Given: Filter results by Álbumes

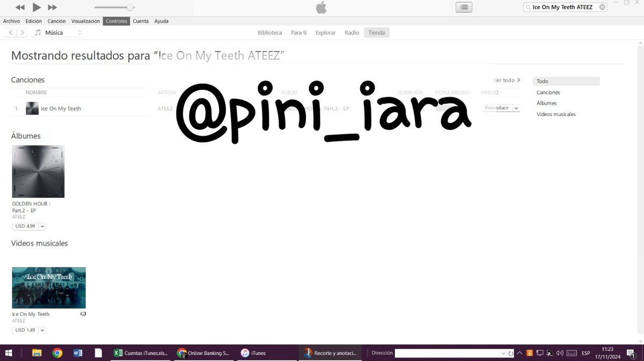Looking at the screenshot, I should coord(546,103).
